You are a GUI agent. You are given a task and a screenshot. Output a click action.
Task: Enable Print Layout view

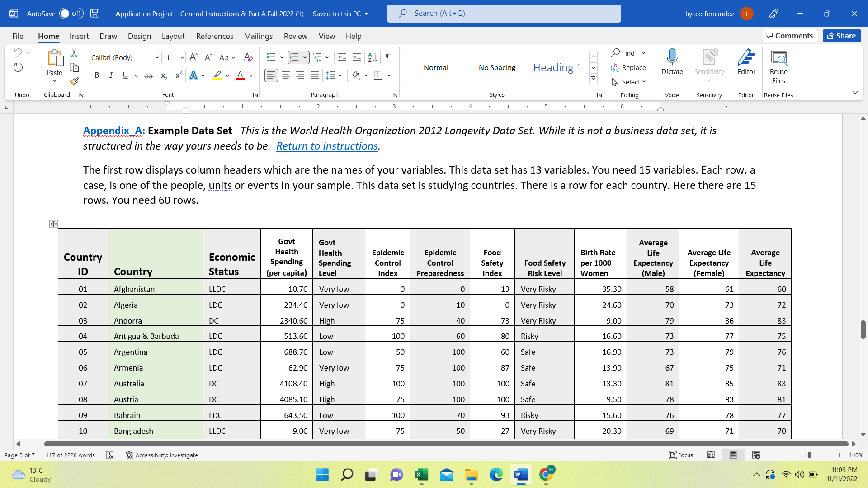click(733, 455)
